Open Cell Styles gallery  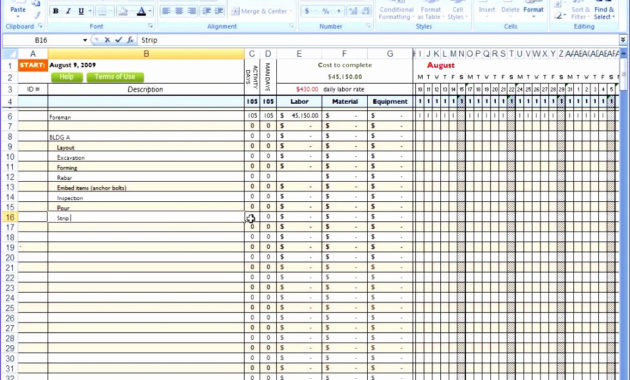click(x=457, y=12)
